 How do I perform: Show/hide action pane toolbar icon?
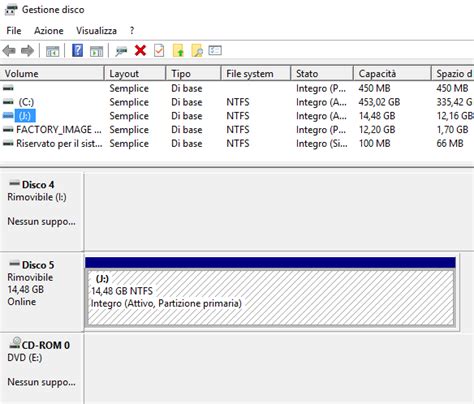[x=96, y=51]
